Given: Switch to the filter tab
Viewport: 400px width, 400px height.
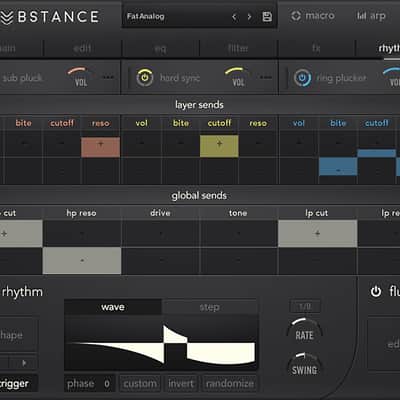Looking at the screenshot, I should [x=238, y=48].
